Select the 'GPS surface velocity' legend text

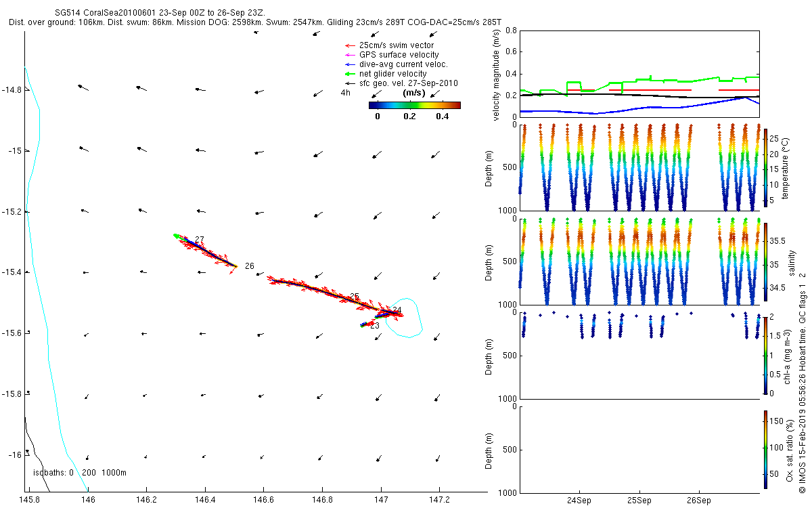pos(399,55)
